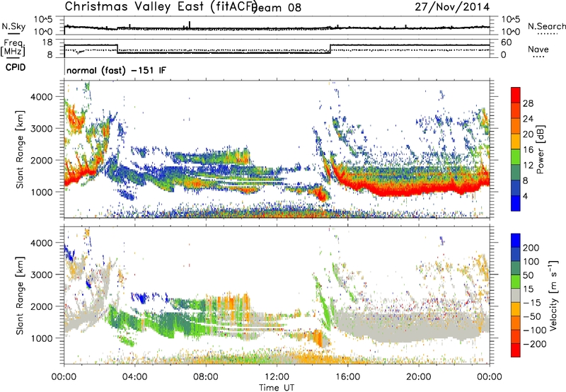The image size is (566, 392).
Task: Pick the light green 12–16 dB Power segment
Action: [x=516, y=157]
